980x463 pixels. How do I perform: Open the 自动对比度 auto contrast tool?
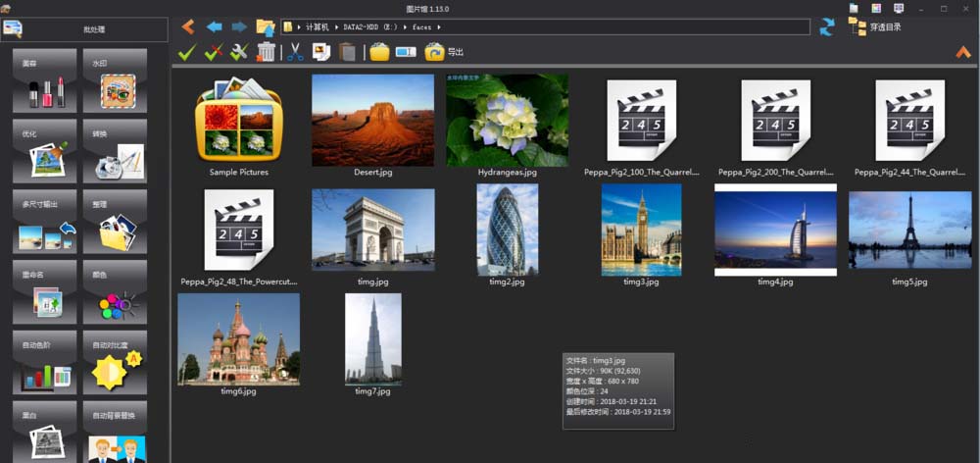[x=115, y=362]
